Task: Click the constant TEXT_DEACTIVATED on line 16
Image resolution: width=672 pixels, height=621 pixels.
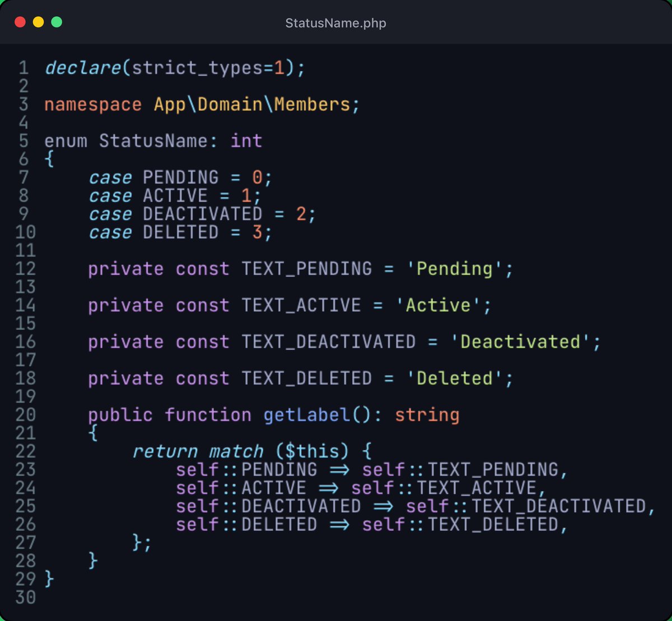Action: pos(329,342)
